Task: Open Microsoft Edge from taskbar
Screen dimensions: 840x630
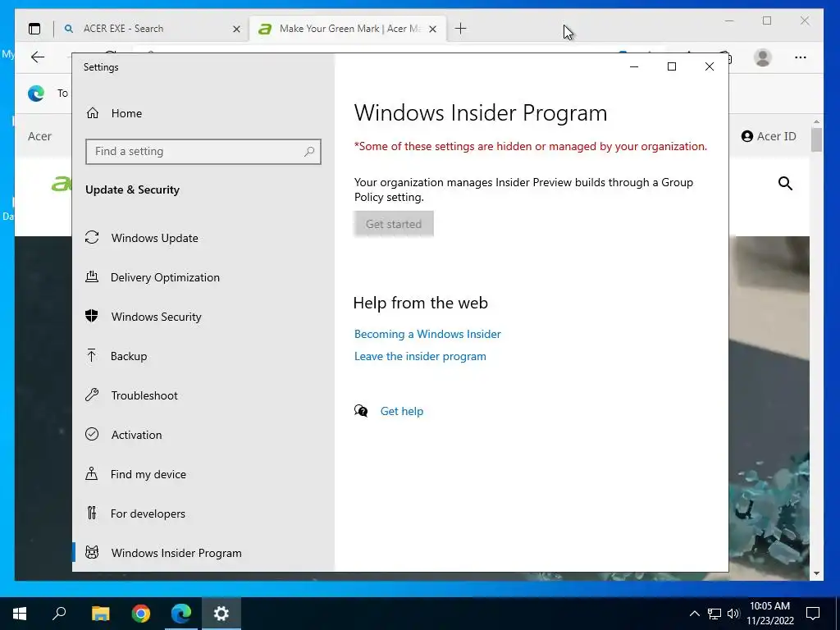Action: pyautogui.click(x=181, y=614)
